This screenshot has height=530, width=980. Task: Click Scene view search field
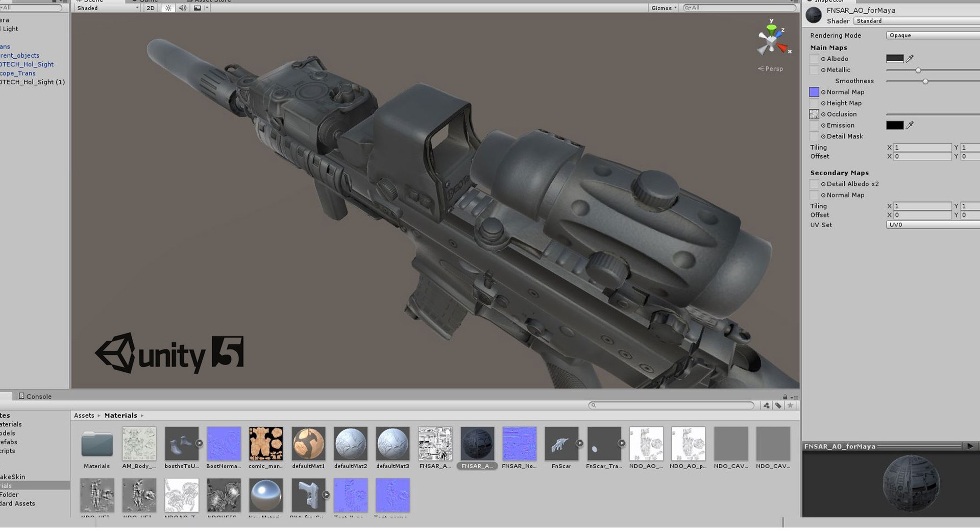pos(739,8)
